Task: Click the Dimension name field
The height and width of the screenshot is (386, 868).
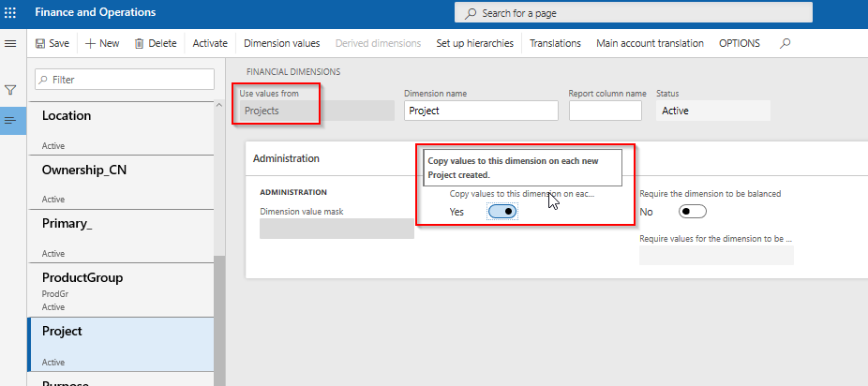Action: (481, 111)
